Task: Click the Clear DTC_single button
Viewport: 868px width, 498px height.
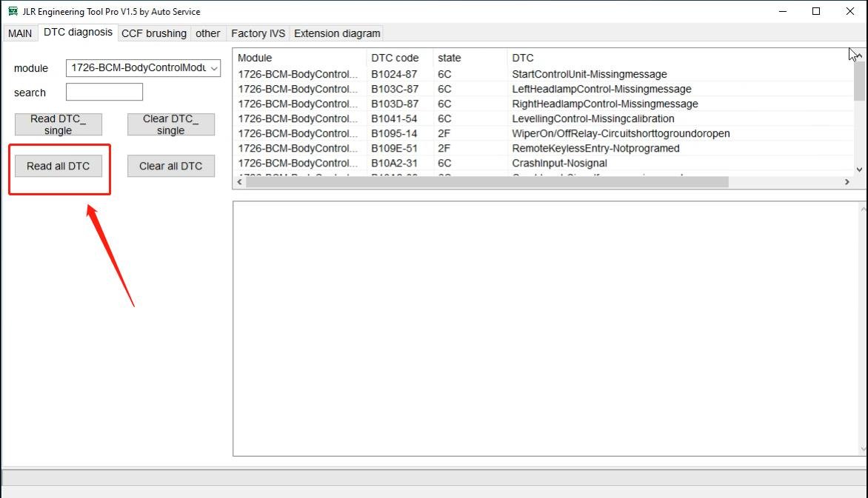Action: [170, 124]
